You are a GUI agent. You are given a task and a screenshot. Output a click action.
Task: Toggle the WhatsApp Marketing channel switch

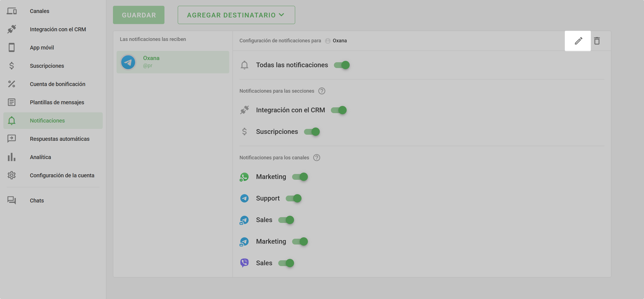[x=300, y=177]
